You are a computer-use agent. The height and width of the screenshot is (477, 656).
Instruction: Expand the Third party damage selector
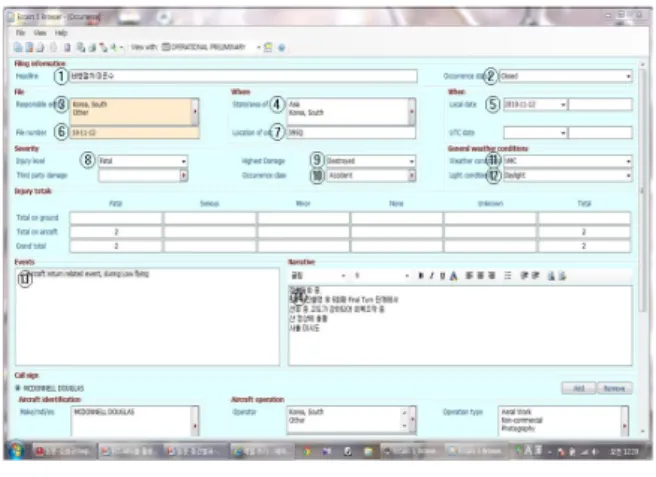183,176
